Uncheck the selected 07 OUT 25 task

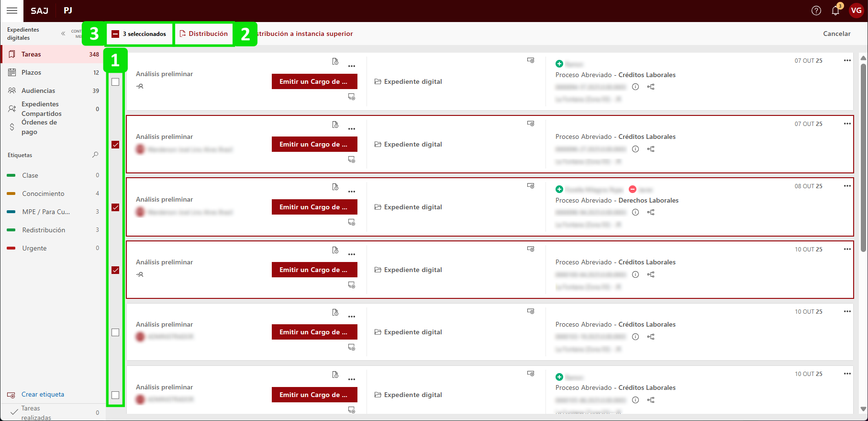(115, 145)
